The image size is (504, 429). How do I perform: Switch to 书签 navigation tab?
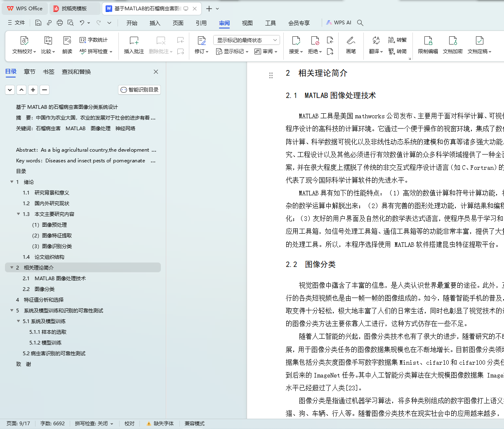click(x=49, y=72)
